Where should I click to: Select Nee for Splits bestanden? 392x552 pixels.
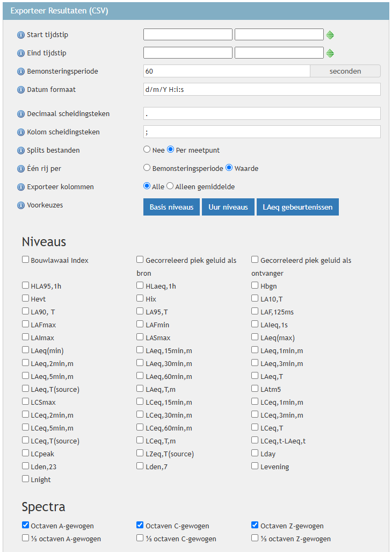pyautogui.click(x=147, y=150)
